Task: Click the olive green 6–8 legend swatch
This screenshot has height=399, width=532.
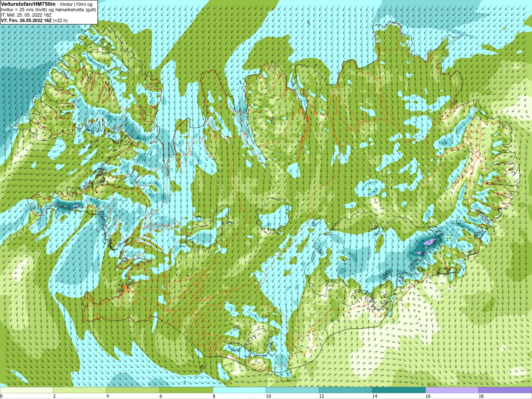Action: pos(186,390)
